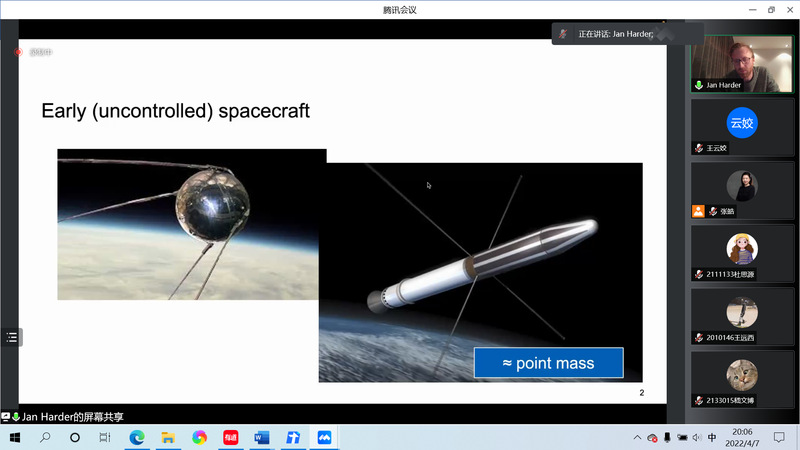Close the Tencent Meeting window
800x450 pixels.
pos(790,10)
